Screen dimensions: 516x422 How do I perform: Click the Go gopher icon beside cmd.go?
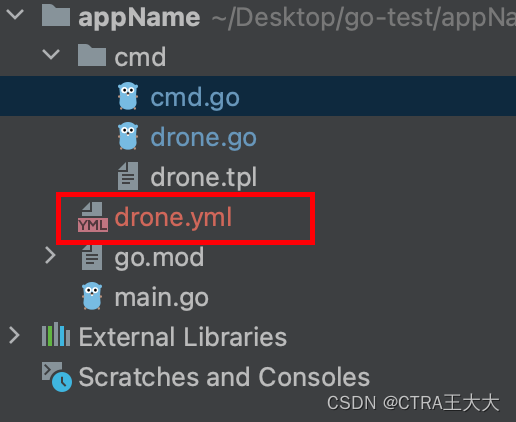[x=128, y=96]
